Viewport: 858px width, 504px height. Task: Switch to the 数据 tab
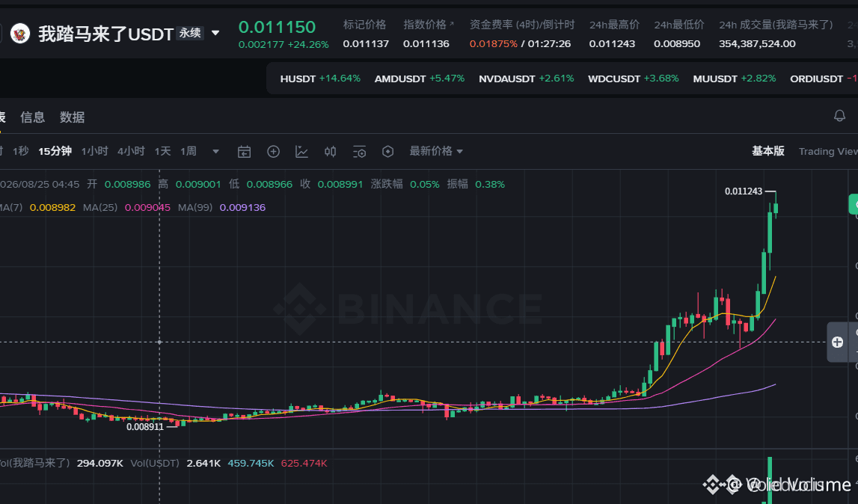(73, 117)
